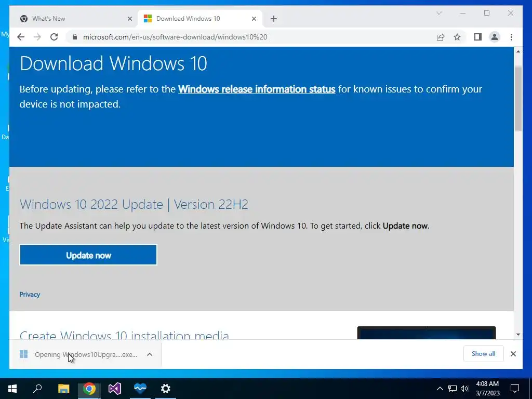Show hidden system tray icons
The width and height of the screenshot is (532, 399).
440,389
